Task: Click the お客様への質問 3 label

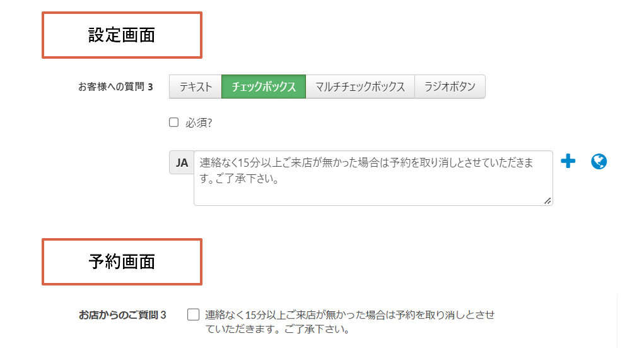Action: pos(115,87)
